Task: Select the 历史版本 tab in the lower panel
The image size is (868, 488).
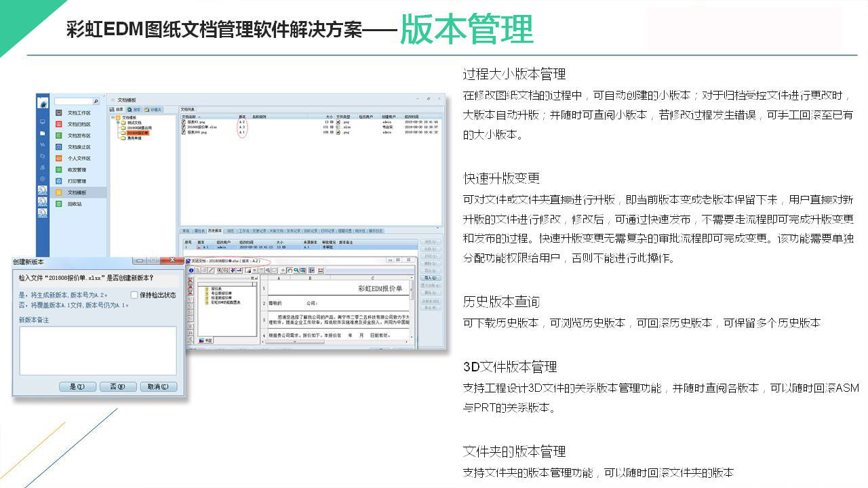Action: click(x=215, y=230)
